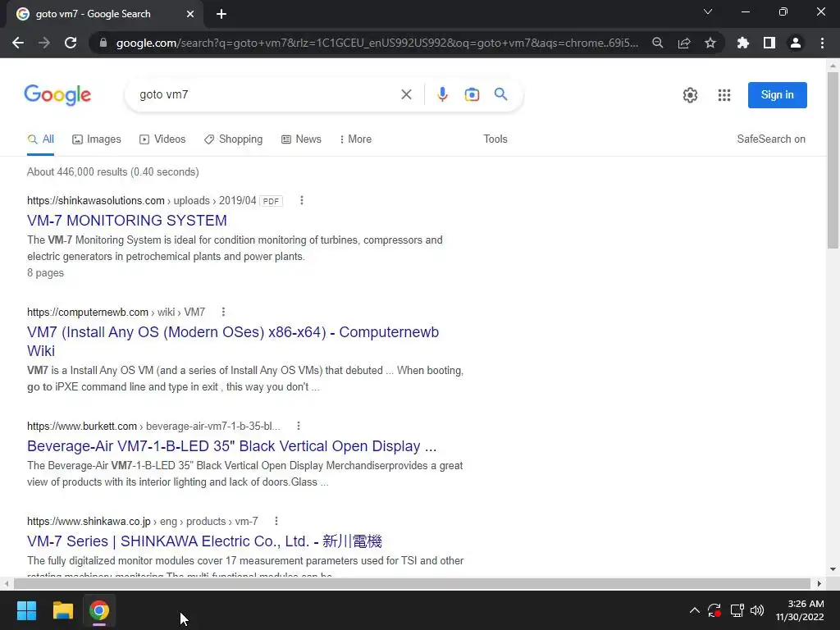Switch to Images results

[x=97, y=139]
